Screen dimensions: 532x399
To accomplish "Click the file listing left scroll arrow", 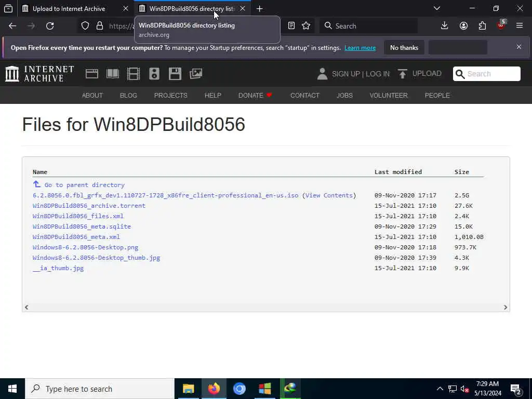I will pyautogui.click(x=26, y=308).
